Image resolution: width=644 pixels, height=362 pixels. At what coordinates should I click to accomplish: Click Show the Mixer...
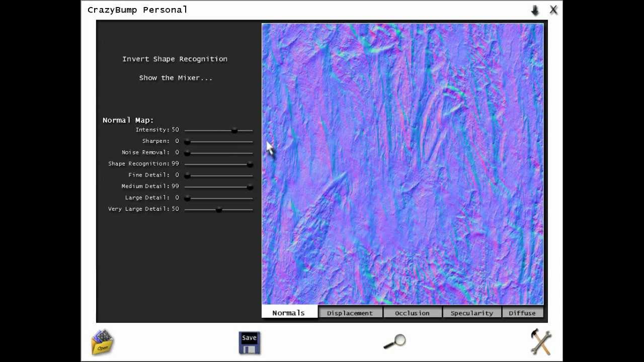(x=176, y=78)
